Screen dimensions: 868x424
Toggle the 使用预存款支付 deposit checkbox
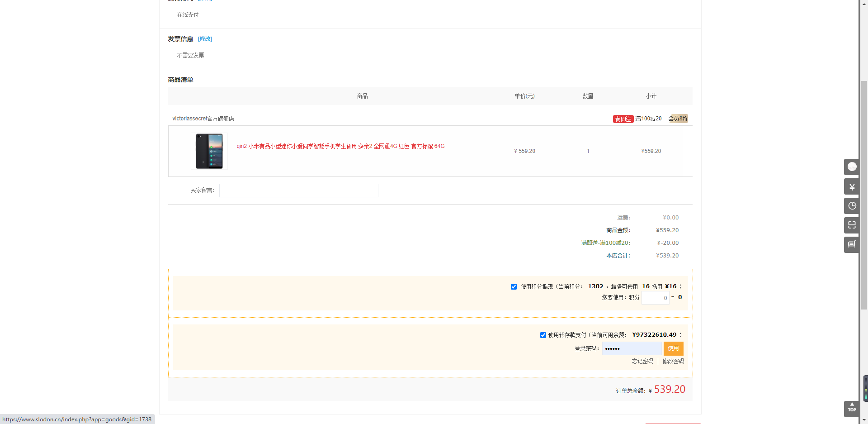(543, 335)
